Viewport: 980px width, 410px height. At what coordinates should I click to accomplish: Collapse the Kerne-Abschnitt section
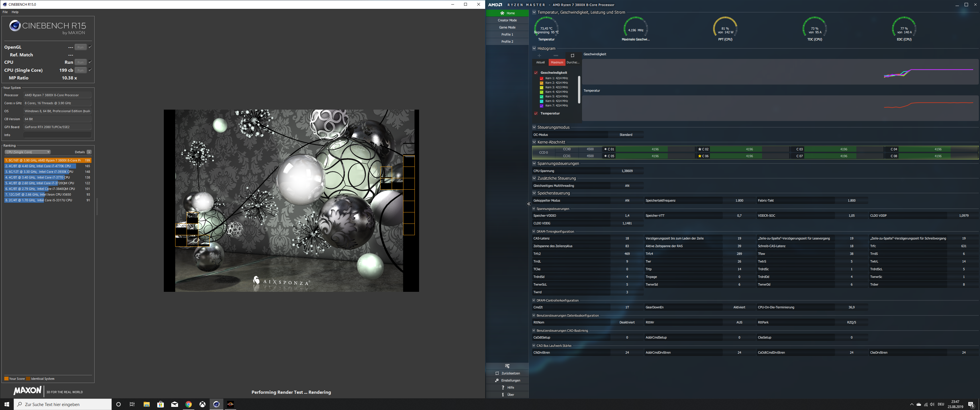tap(534, 142)
